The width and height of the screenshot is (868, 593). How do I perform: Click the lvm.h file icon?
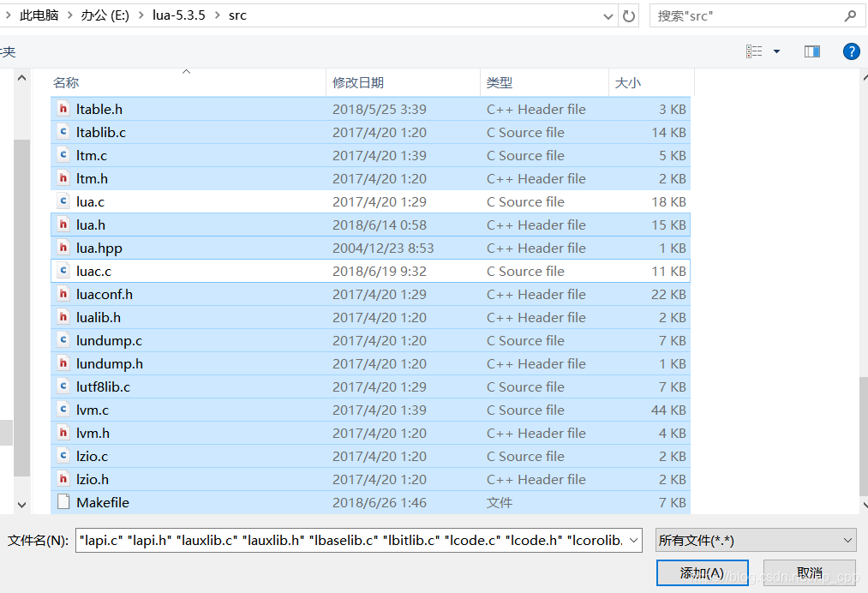click(x=63, y=434)
